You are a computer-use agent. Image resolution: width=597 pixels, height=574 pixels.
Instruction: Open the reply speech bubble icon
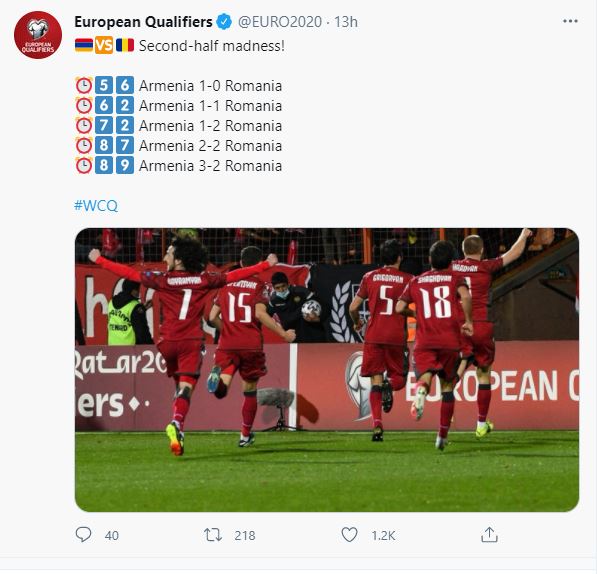83,534
